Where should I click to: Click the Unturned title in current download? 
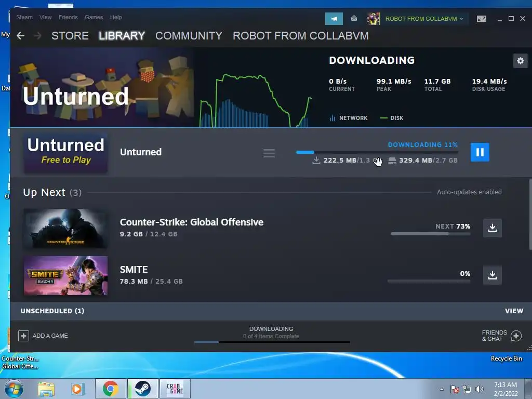coord(140,152)
